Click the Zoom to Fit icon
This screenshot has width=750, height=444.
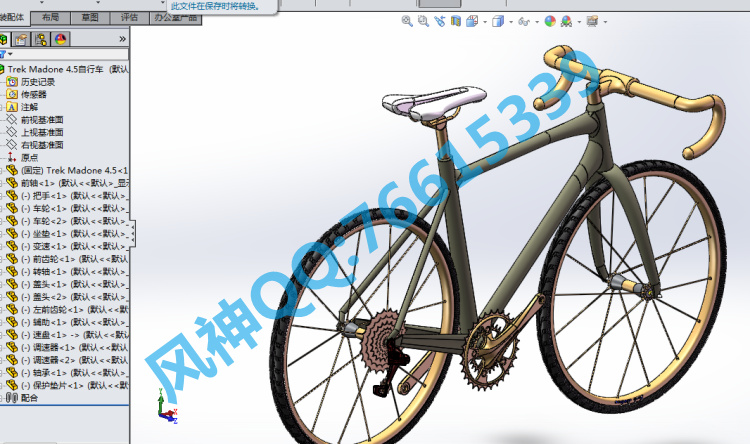pyautogui.click(x=407, y=21)
